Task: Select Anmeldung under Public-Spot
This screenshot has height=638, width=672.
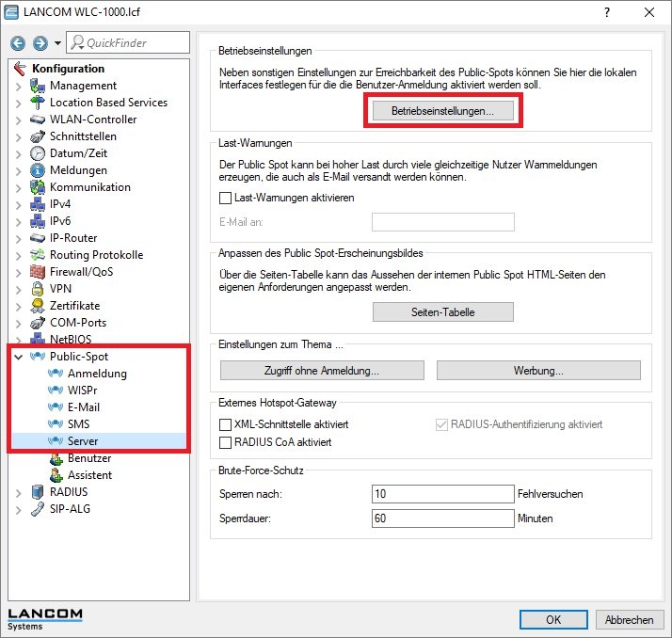Action: [96, 374]
